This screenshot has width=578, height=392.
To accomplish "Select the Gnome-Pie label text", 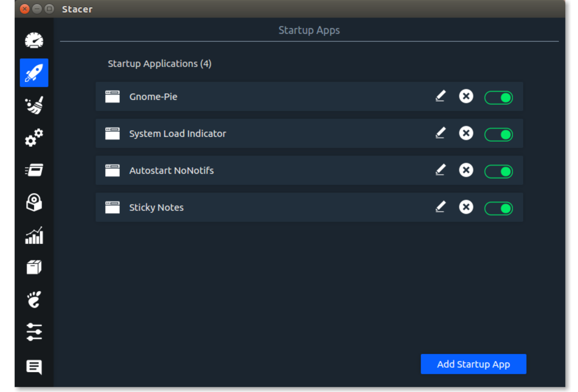I will coord(153,97).
